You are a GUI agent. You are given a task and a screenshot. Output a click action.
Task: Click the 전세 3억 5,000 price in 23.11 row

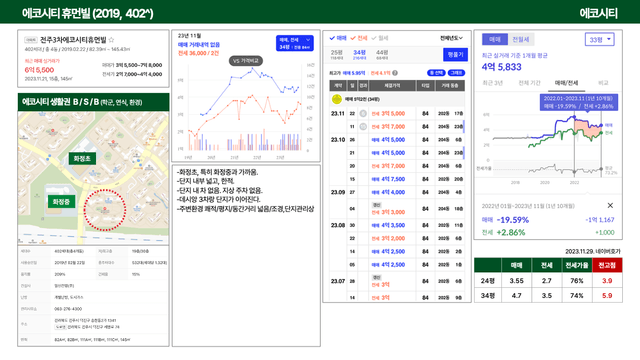click(388, 113)
